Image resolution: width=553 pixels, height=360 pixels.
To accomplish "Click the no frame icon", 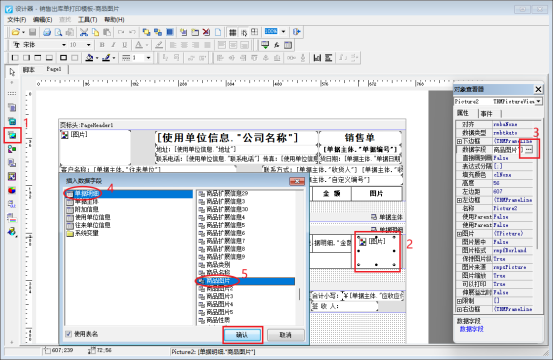I will pyautogui.click(x=74, y=57).
